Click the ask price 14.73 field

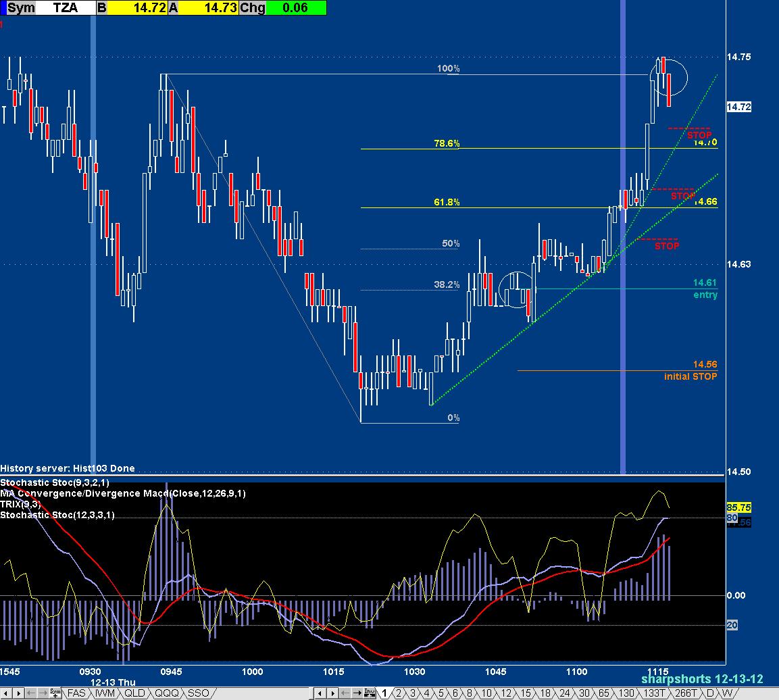point(208,7)
